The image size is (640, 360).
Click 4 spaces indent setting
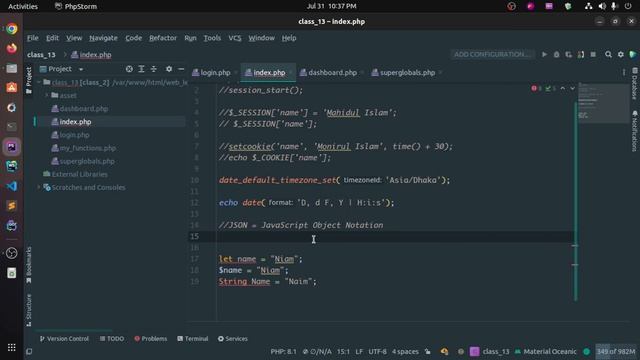405,351
